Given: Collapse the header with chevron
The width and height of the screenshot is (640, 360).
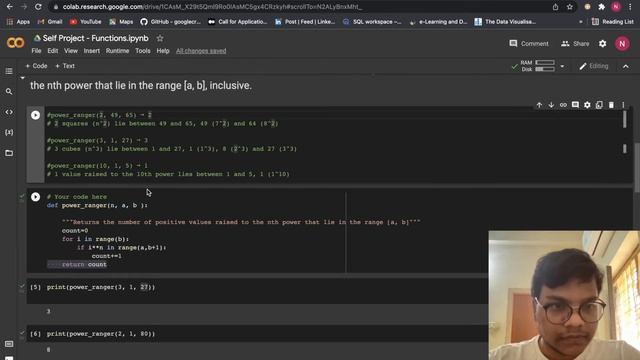Looking at the screenshot, I should point(626,66).
